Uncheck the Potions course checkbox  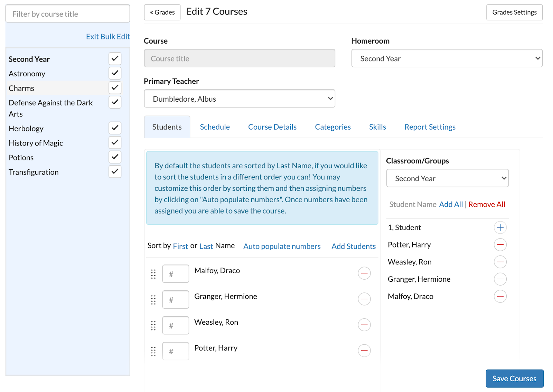coord(115,157)
